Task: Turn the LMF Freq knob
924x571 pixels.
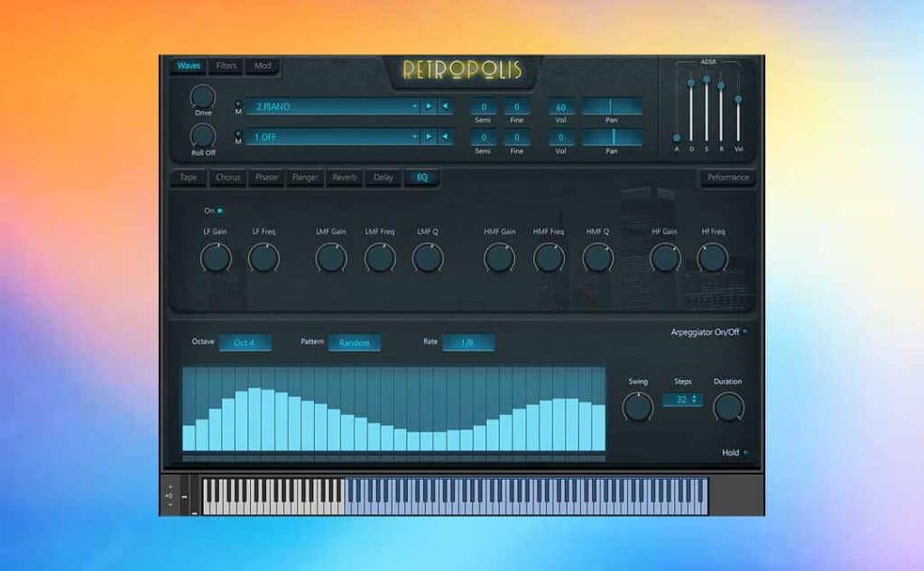Action: [380, 258]
